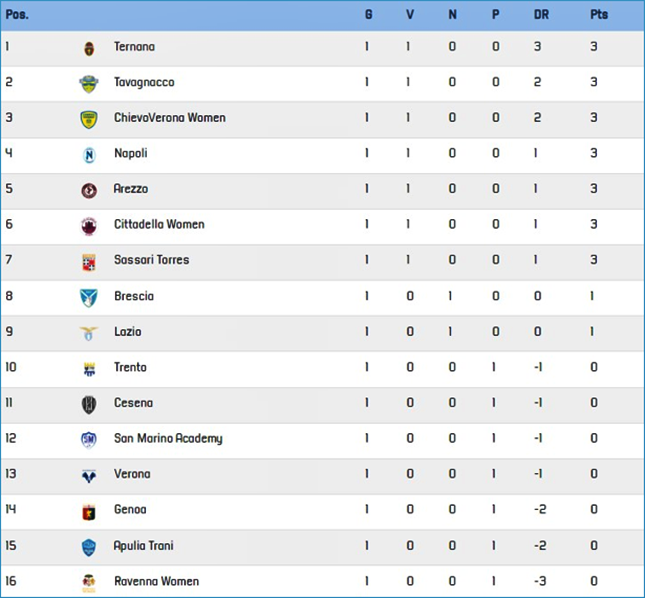Click the Brescia club logo
Viewport: 645px width, 598px height.
click(89, 298)
